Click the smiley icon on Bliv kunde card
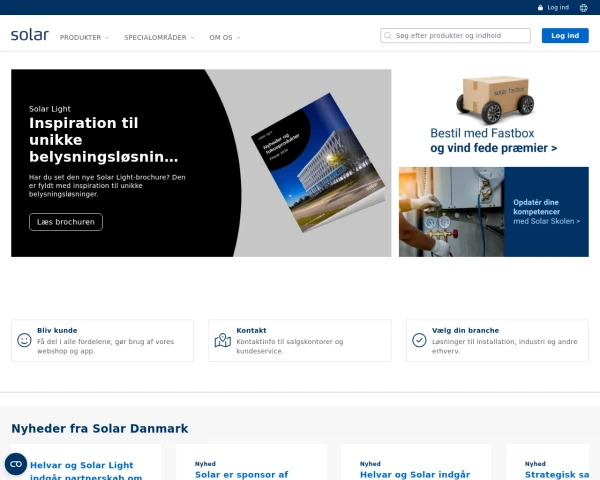Image resolution: width=600 pixels, height=480 pixels. 24,340
